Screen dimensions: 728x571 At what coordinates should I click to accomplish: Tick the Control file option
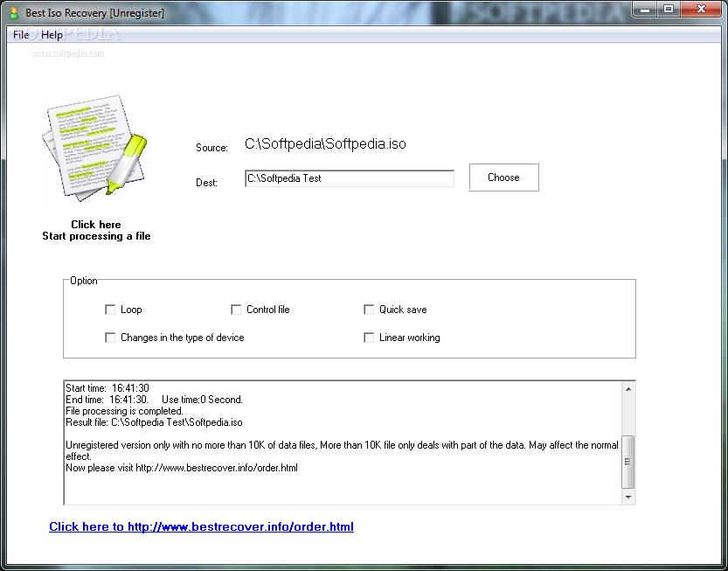pyautogui.click(x=236, y=310)
